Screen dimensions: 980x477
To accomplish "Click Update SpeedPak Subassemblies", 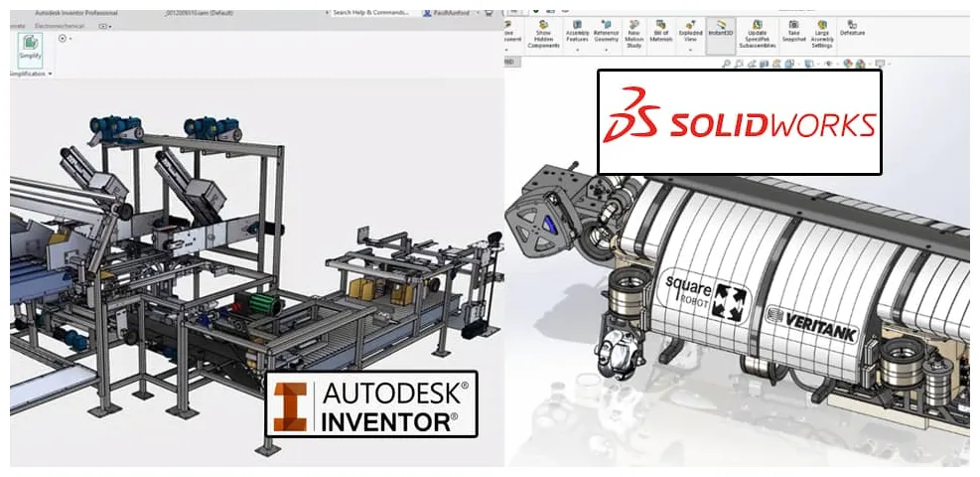I will click(x=758, y=36).
